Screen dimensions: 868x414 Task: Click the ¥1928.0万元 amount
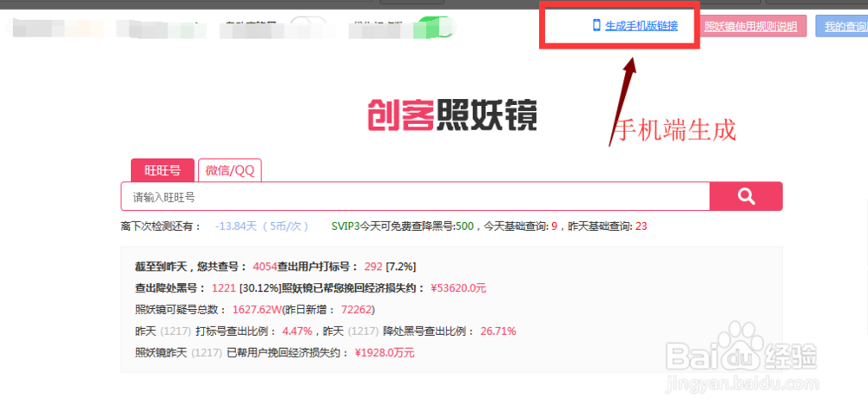pos(385,352)
